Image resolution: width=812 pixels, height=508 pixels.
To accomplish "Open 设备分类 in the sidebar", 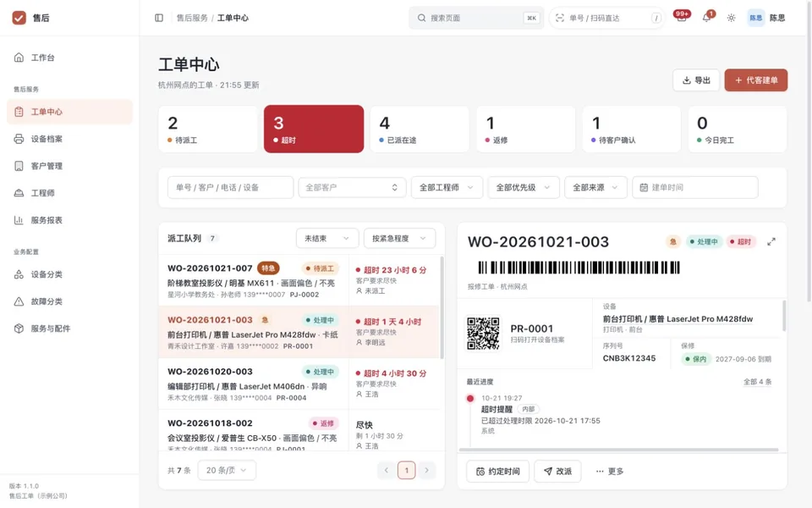I will [69, 274].
